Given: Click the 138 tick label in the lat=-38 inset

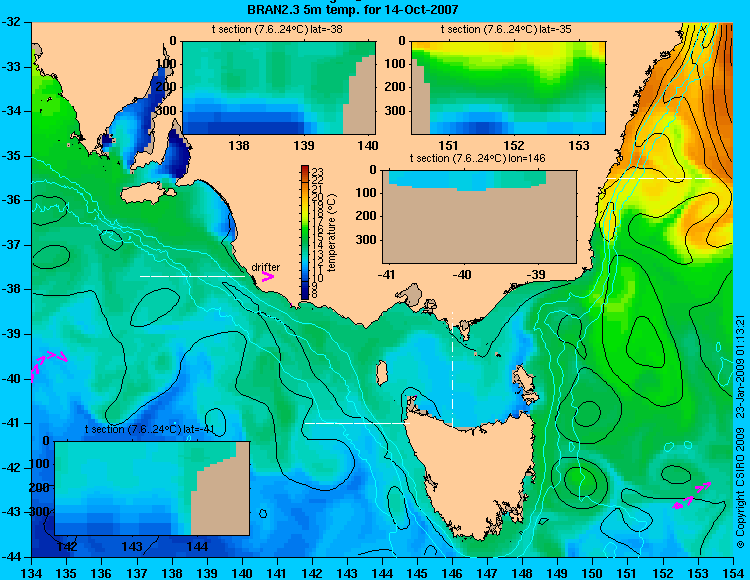Looking at the screenshot, I should tap(239, 145).
